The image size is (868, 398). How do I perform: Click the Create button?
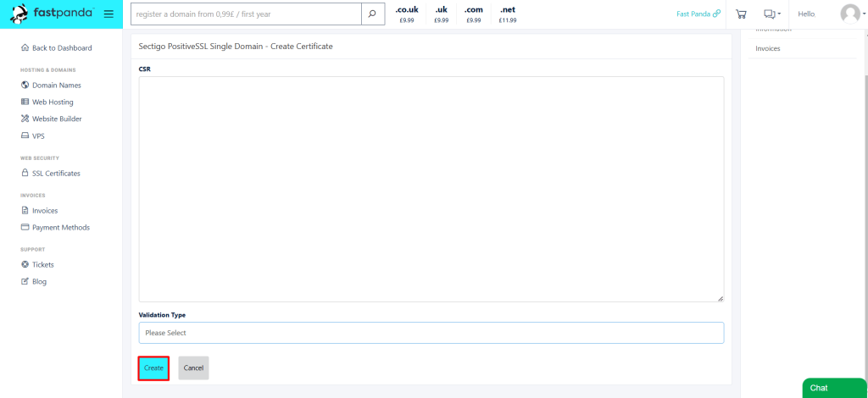(x=153, y=368)
